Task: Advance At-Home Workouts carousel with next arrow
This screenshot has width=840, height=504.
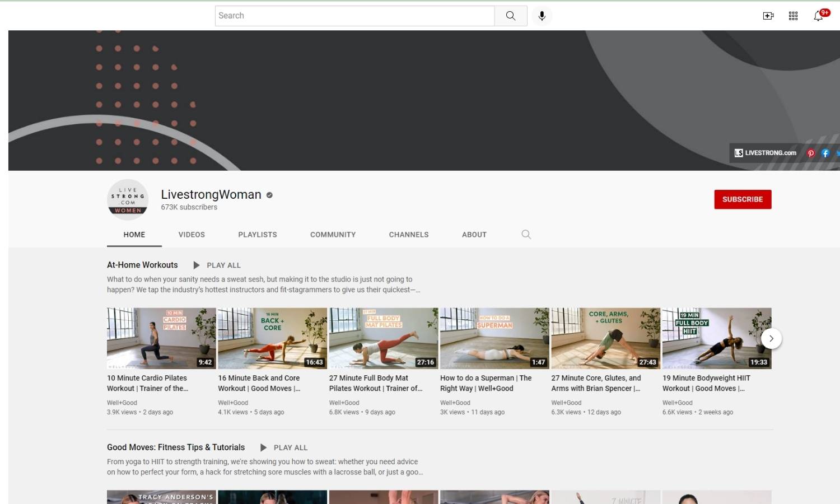Action: pyautogui.click(x=771, y=338)
